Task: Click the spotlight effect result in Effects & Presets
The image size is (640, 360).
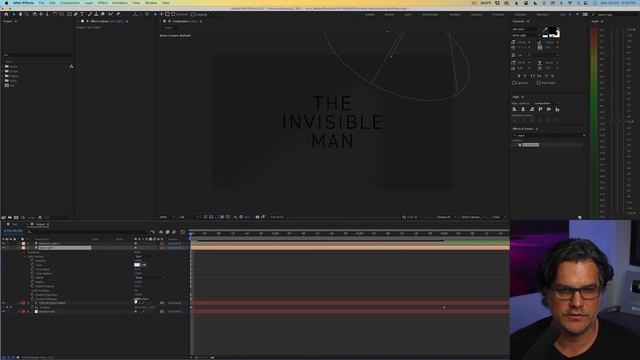Action: pyautogui.click(x=530, y=145)
